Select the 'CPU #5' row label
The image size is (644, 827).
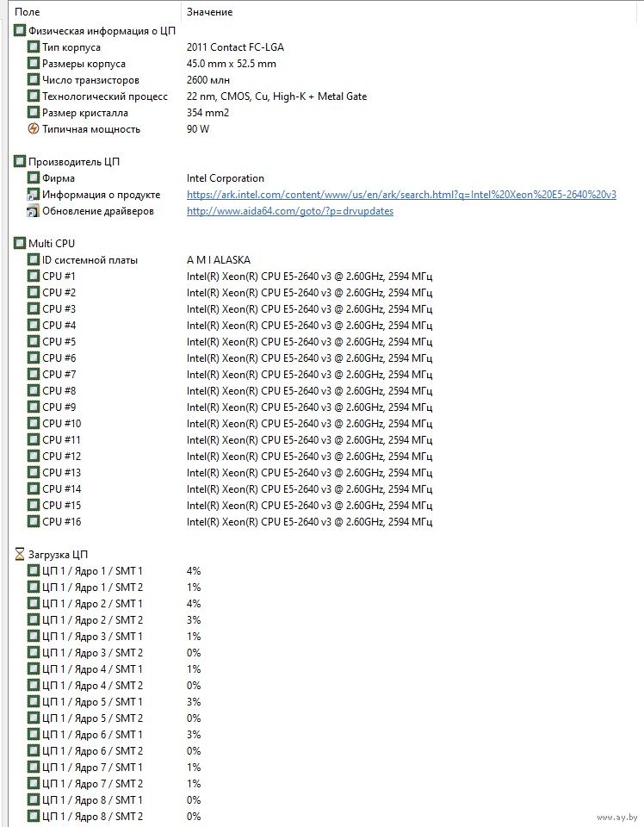59,341
